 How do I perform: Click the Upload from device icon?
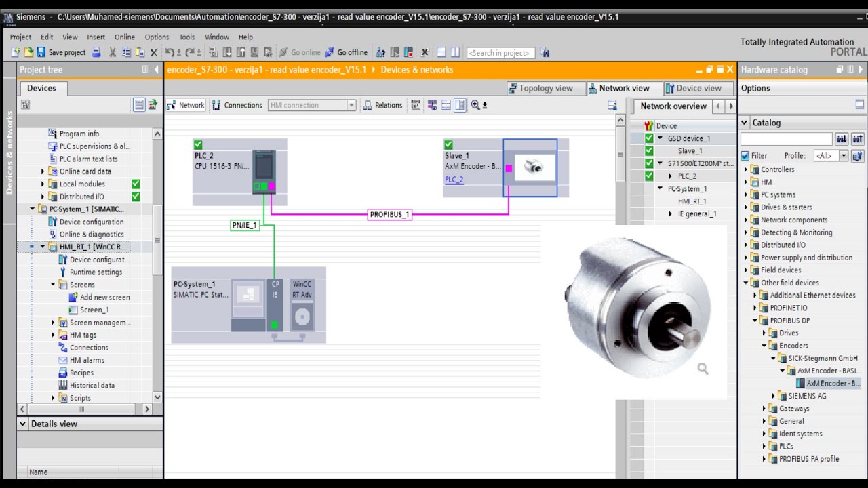pos(241,52)
